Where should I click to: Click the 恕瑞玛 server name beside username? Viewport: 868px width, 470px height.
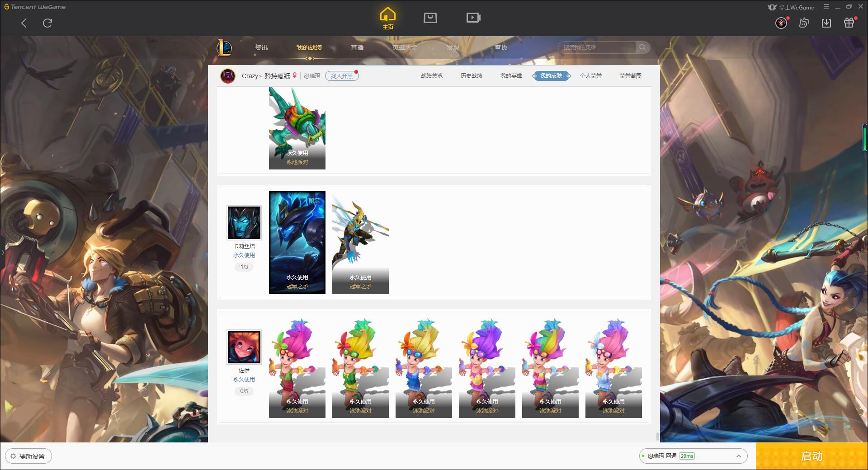point(312,76)
